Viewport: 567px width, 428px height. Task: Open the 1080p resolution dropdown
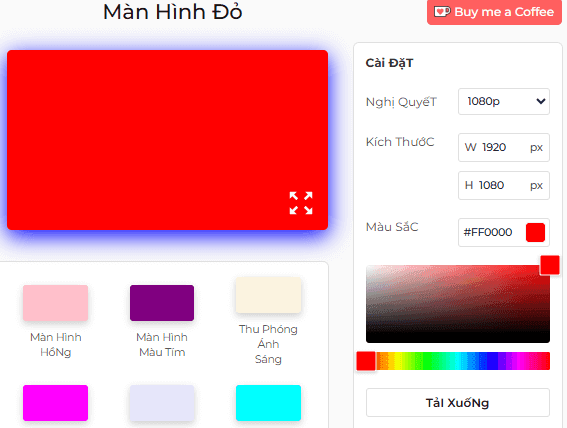(x=504, y=102)
